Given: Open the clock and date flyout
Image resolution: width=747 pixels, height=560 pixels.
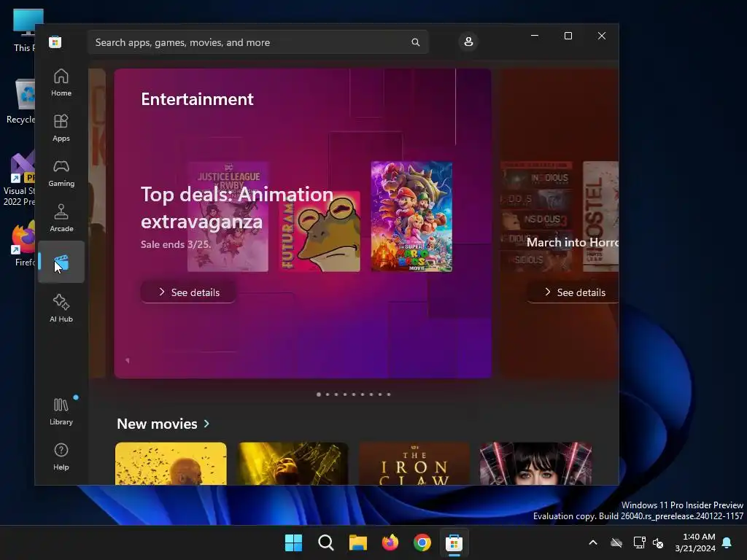Looking at the screenshot, I should 695,542.
